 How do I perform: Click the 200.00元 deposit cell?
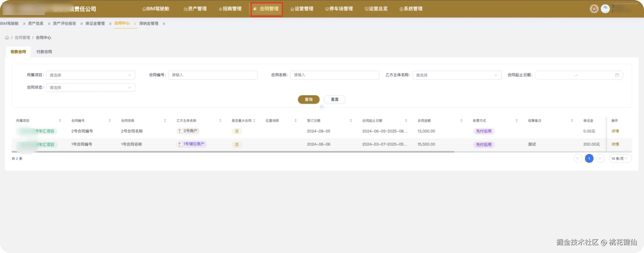click(x=591, y=144)
